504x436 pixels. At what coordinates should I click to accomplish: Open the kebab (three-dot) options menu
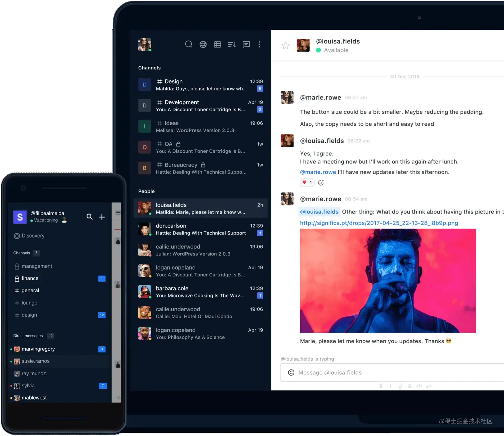coord(259,44)
